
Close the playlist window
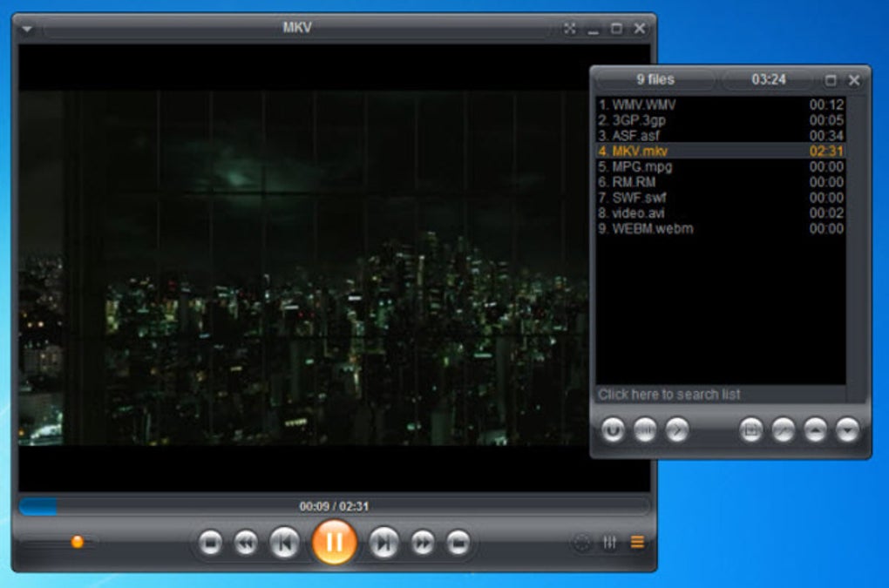click(854, 80)
